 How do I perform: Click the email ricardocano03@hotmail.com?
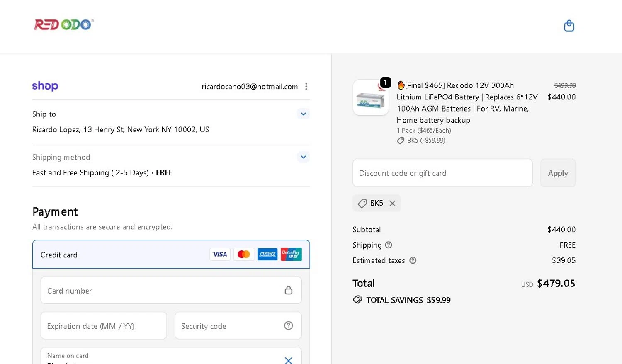pyautogui.click(x=250, y=86)
